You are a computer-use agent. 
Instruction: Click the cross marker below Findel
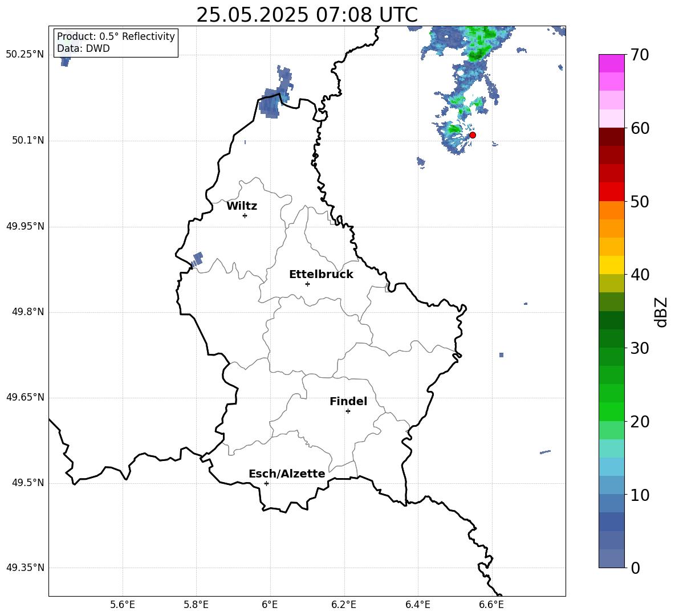348,411
